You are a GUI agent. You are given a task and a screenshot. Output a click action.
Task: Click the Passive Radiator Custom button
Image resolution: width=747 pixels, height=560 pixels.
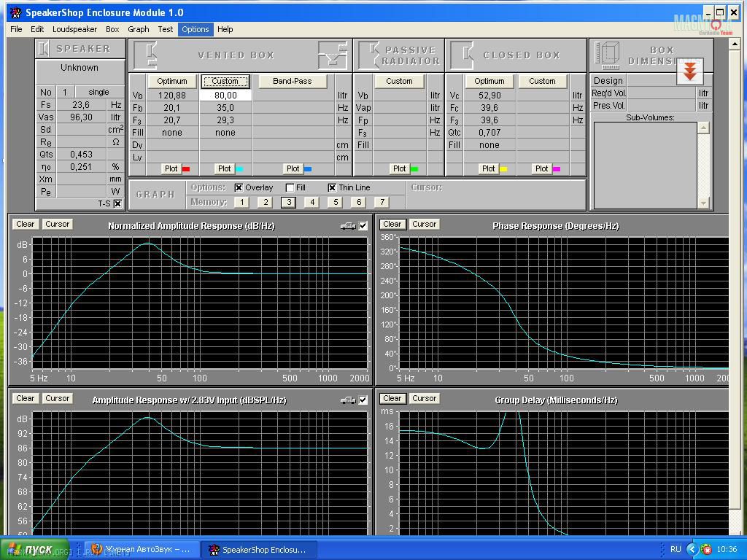tap(399, 81)
